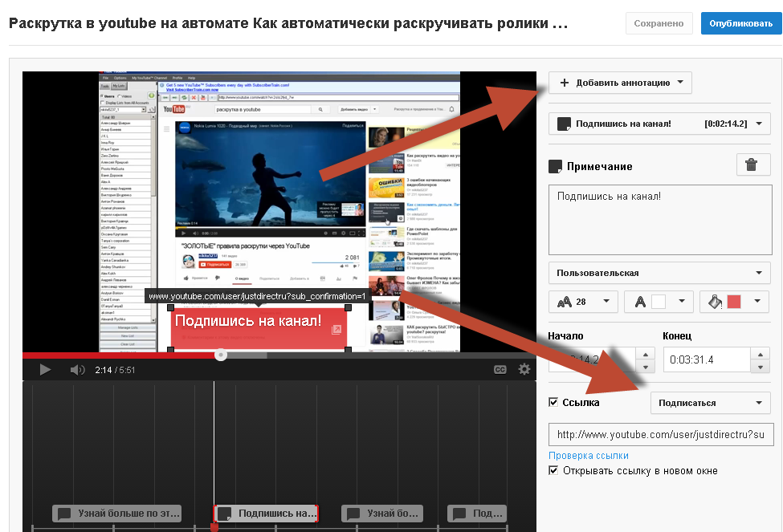
Task: Increase the Начало start time stepper
Action: pos(646,355)
